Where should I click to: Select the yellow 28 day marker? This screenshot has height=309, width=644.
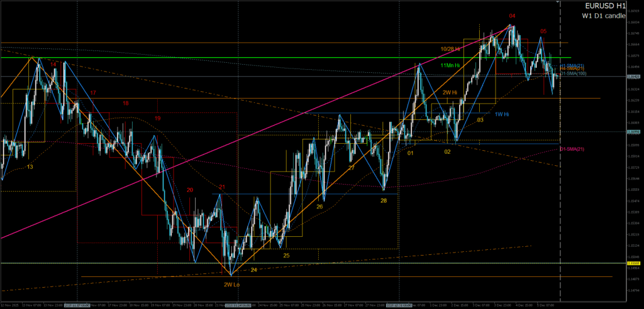click(x=383, y=200)
